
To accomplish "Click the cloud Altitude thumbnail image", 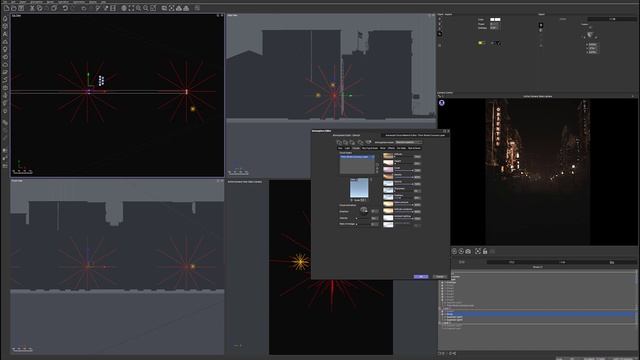I will 388,156.
